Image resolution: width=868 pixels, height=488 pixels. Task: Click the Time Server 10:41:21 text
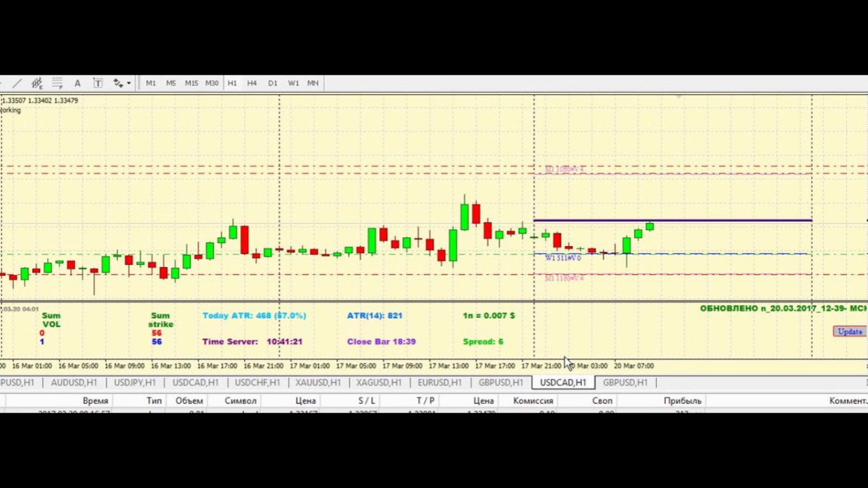click(252, 342)
